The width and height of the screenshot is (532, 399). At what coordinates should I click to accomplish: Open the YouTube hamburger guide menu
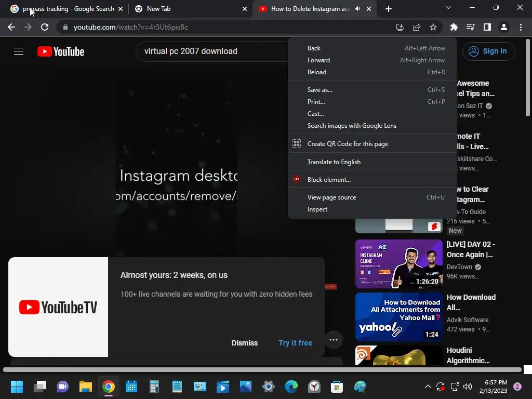(x=19, y=51)
